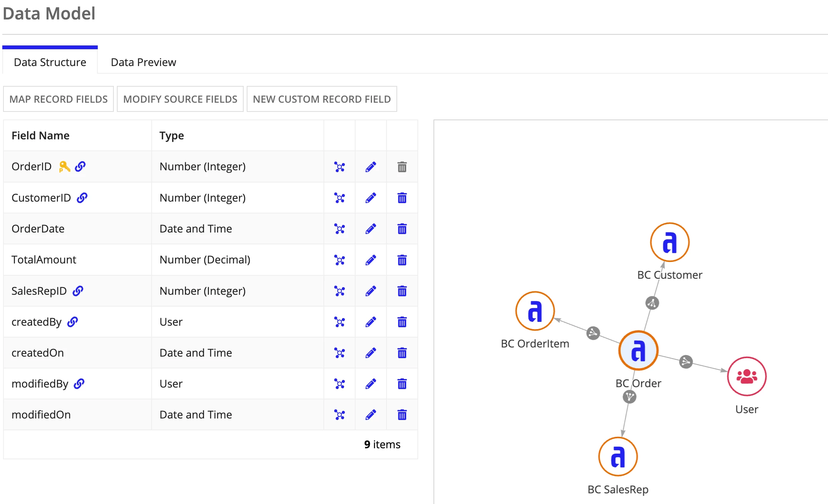Click the 'Data Model' page heading
Screen dimensions: 828x504
[49, 13]
